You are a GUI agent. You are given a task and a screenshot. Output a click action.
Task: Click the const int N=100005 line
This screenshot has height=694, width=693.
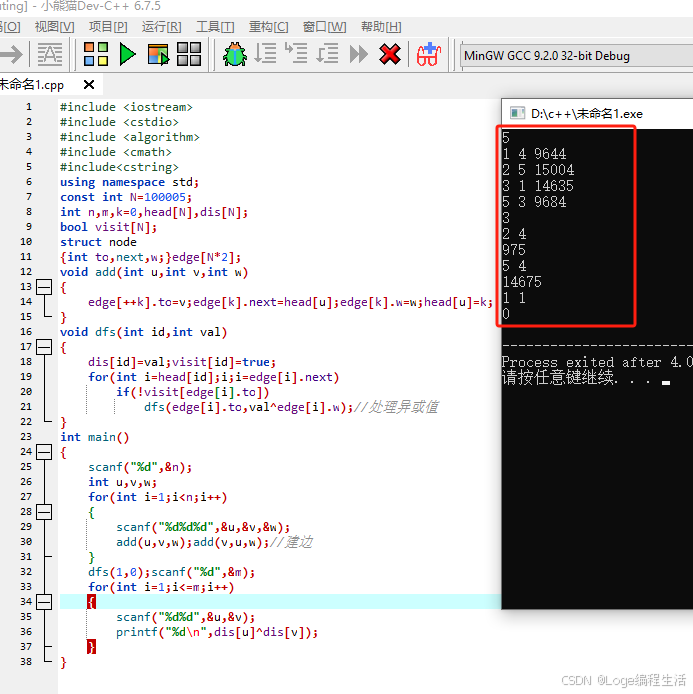click(126, 197)
